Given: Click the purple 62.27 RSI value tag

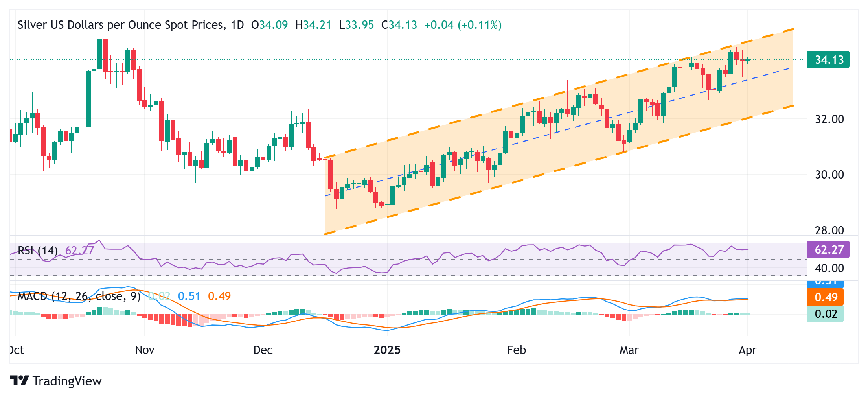Looking at the screenshot, I should (x=828, y=250).
